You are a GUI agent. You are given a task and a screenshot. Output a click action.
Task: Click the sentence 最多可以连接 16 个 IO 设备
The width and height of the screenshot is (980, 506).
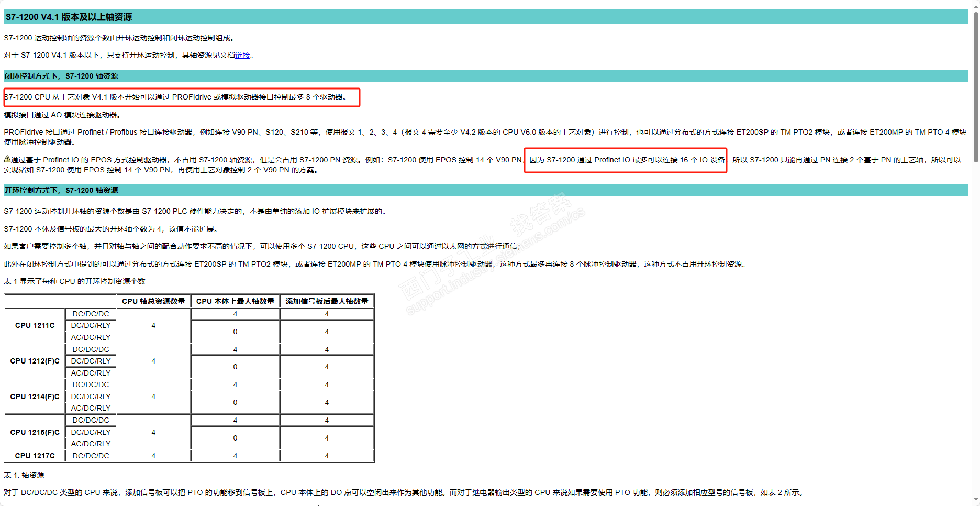pos(627,160)
